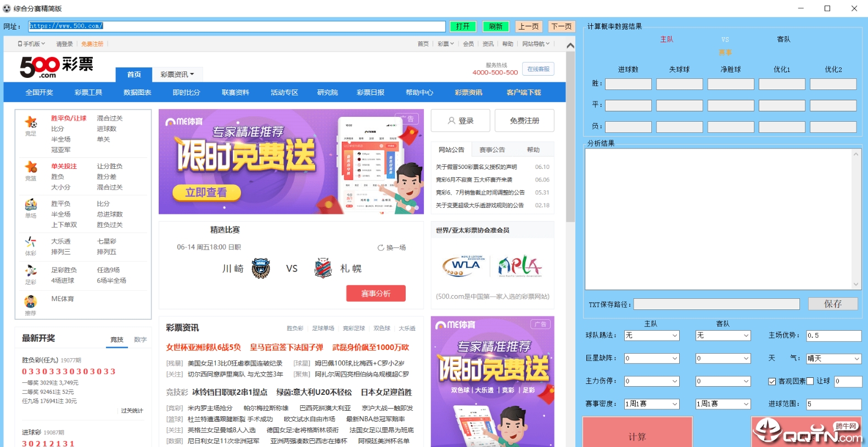Open the 单场 icon in sidebar

click(31, 205)
